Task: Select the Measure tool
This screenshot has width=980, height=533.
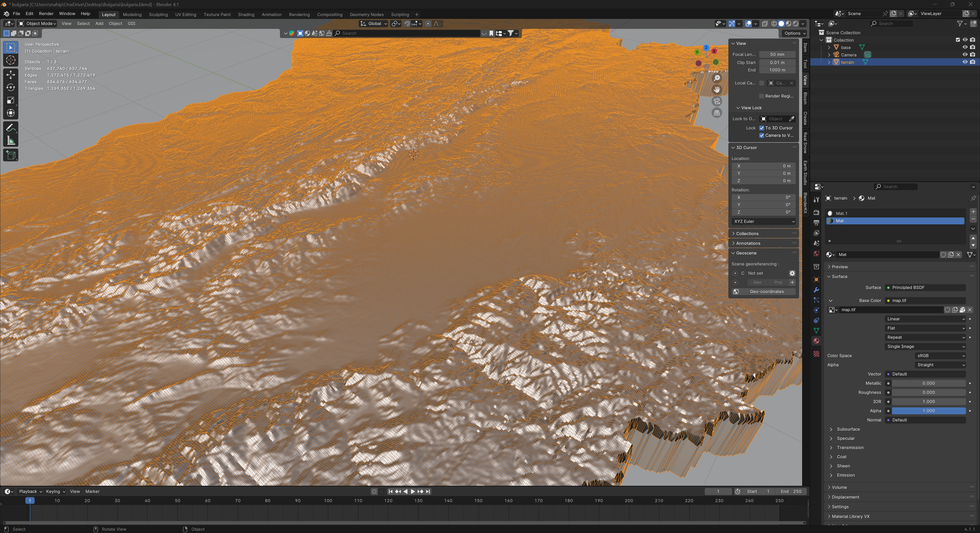Action: click(x=11, y=141)
